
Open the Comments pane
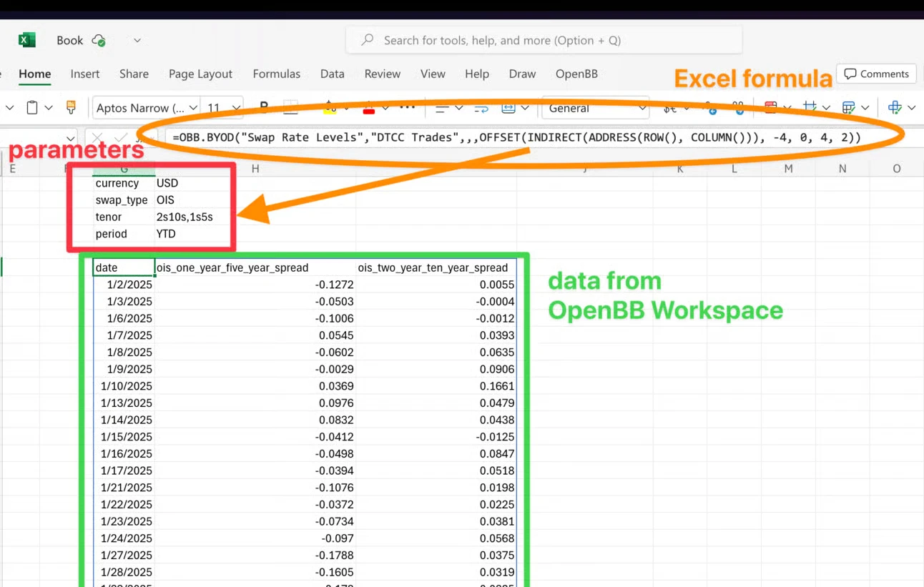876,74
